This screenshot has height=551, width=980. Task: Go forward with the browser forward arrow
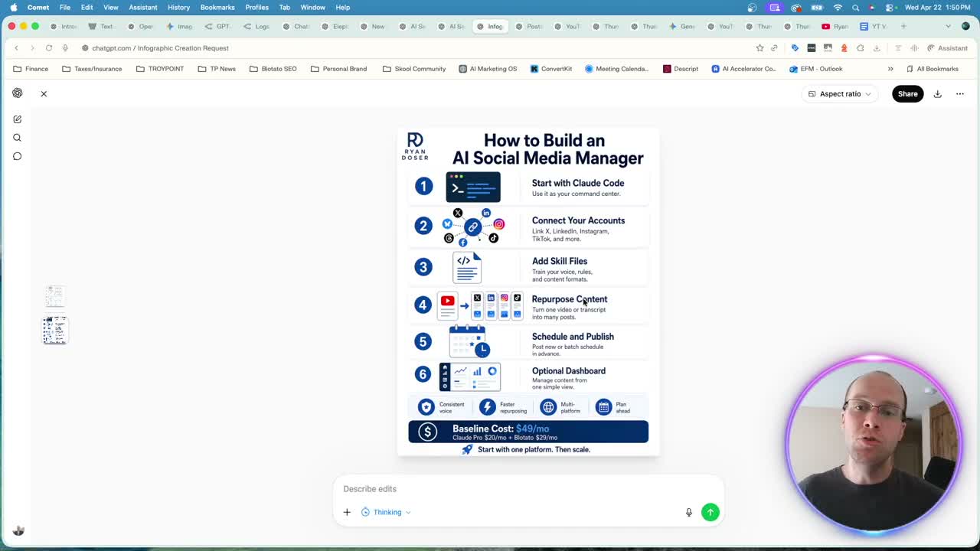[x=32, y=48]
